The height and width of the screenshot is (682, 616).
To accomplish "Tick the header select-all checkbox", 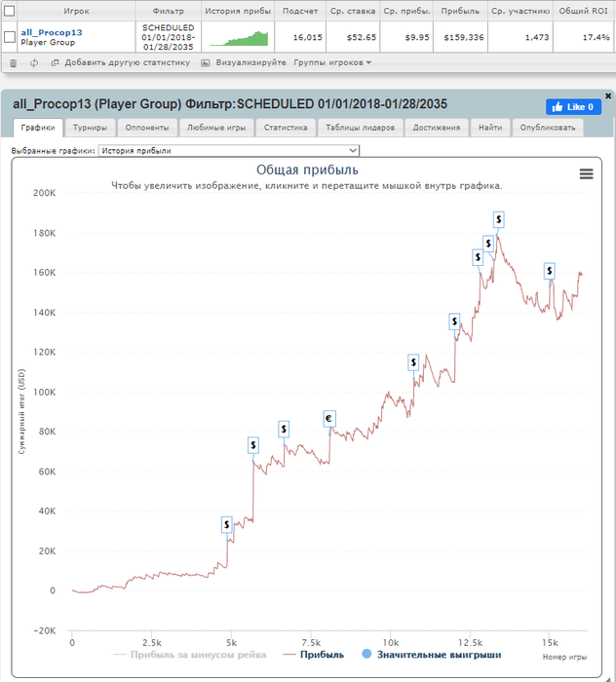I will [x=10, y=11].
